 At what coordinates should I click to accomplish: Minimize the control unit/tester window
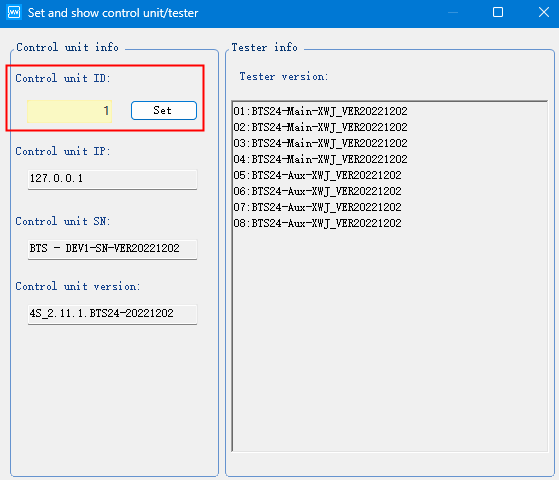coord(453,12)
